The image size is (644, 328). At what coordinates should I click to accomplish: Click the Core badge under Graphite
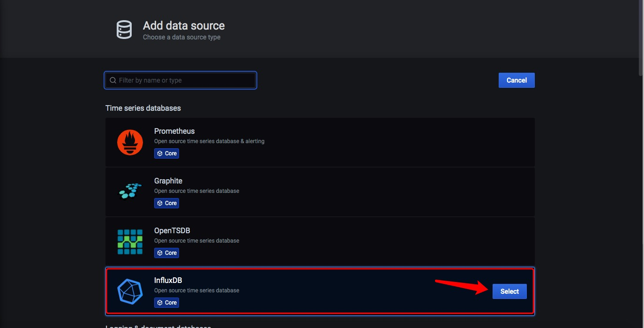pos(166,203)
